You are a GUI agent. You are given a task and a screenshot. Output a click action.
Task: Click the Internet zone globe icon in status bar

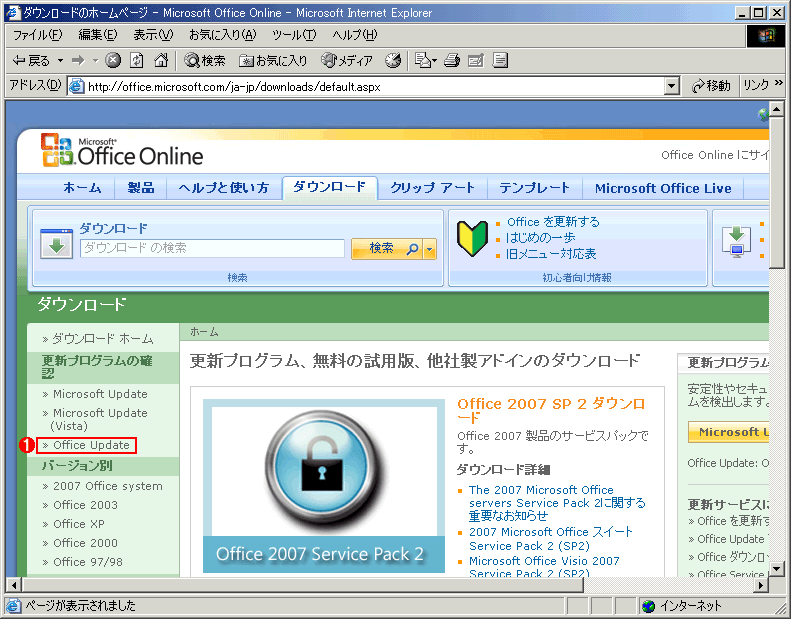click(x=648, y=605)
